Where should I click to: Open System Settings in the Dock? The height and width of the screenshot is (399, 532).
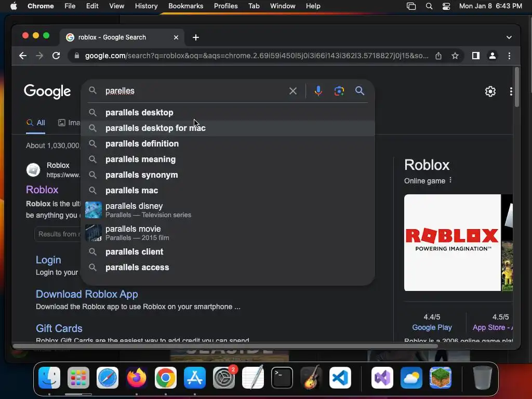223,377
